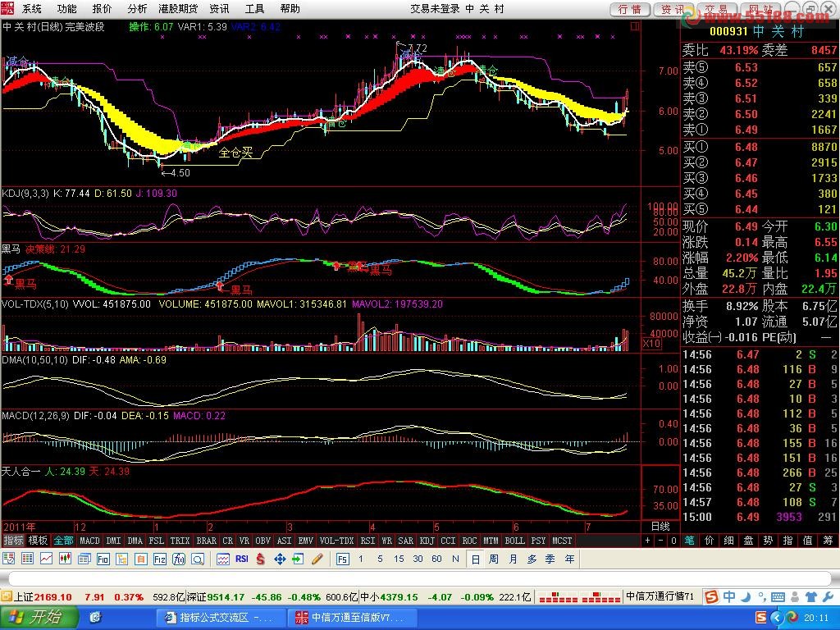This screenshot has height=630, width=840.
Task: Click the wrench settings icon in IME bar
Action: [x=827, y=597]
